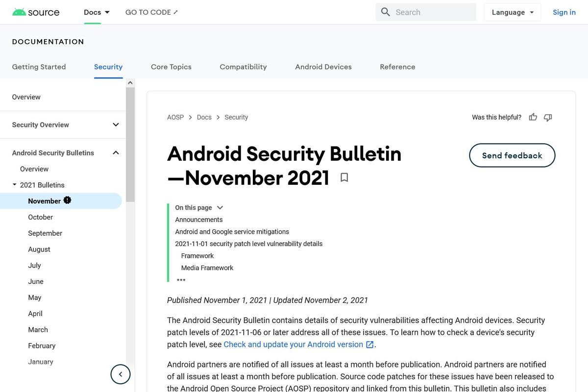Viewport: 588px width, 392px height.
Task: Click the Docs breadcrumb link
Action: point(204,117)
